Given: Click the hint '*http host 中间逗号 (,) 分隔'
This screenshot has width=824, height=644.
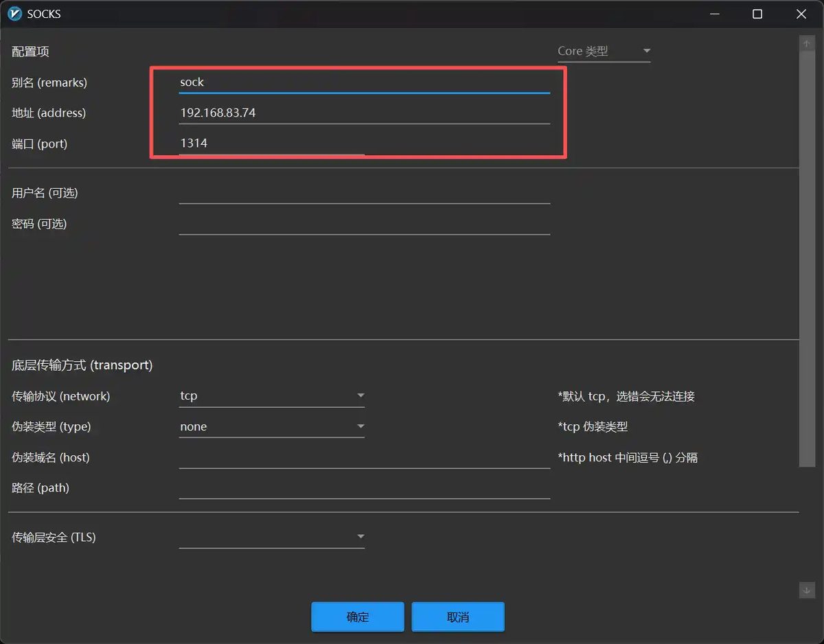Looking at the screenshot, I should click(628, 458).
